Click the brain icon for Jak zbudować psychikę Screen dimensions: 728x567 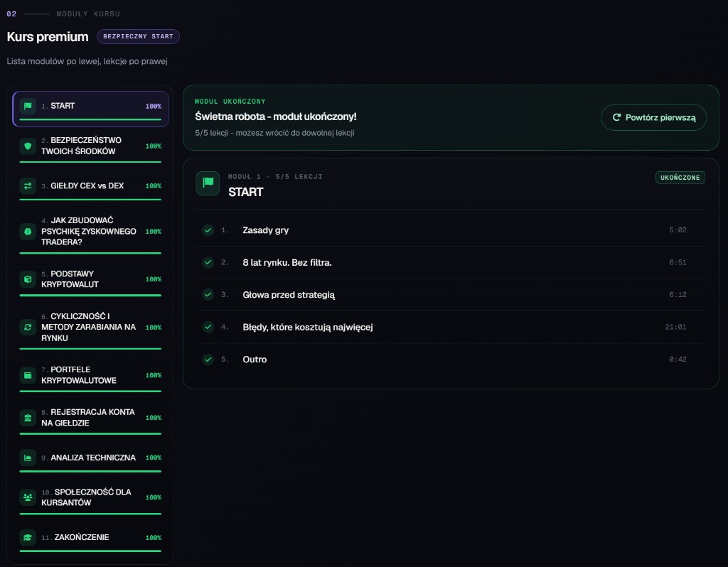click(28, 231)
